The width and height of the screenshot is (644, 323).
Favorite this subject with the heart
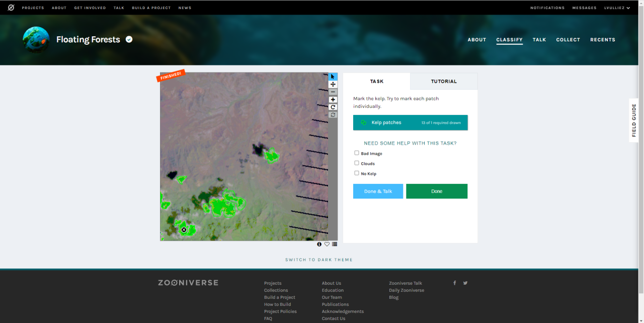[x=327, y=244]
